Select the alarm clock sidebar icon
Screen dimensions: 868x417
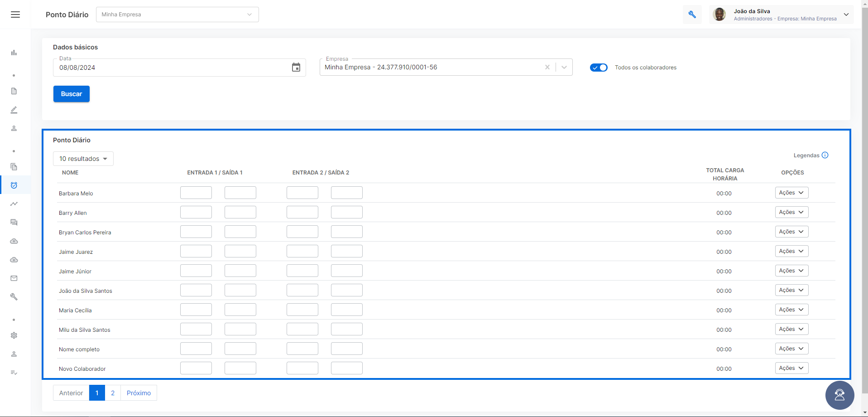point(14,185)
